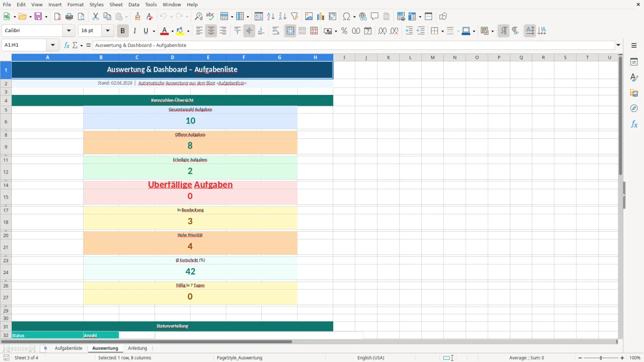Open the File menu
The image size is (644, 362).
point(6,4)
